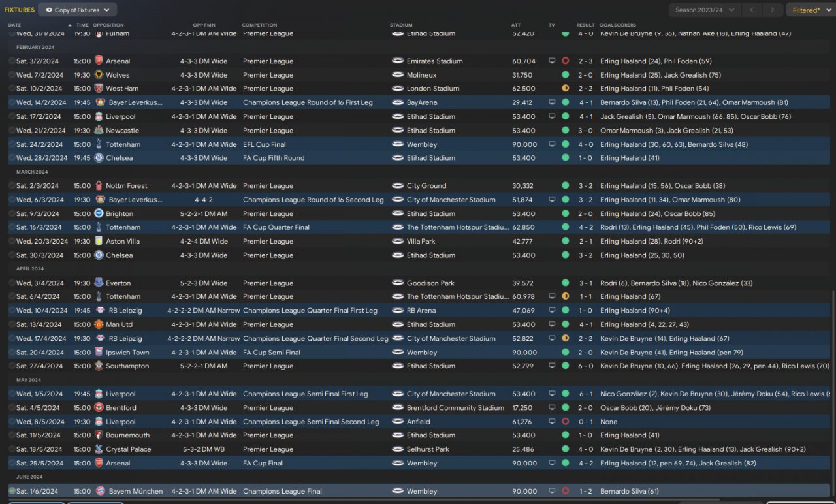The width and height of the screenshot is (836, 504).
Task: Open the FA Cup Semi Final competition link
Action: 272,353
